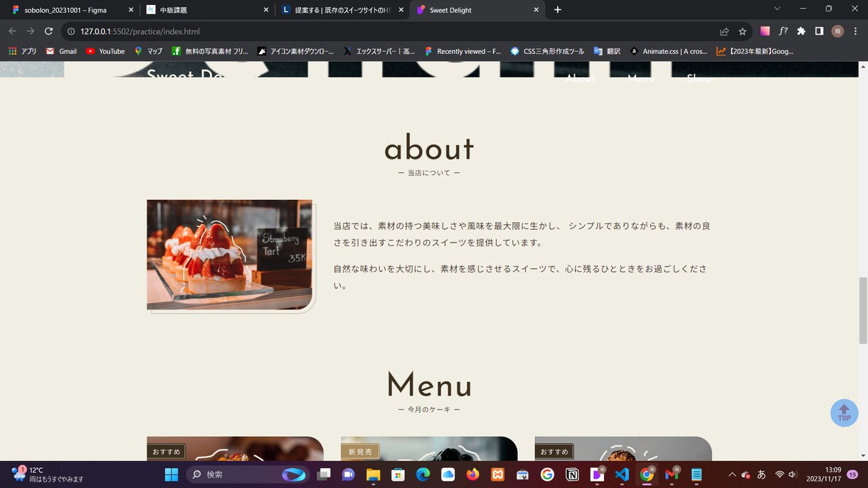
Task: View site information icon beside URL
Action: tap(70, 31)
